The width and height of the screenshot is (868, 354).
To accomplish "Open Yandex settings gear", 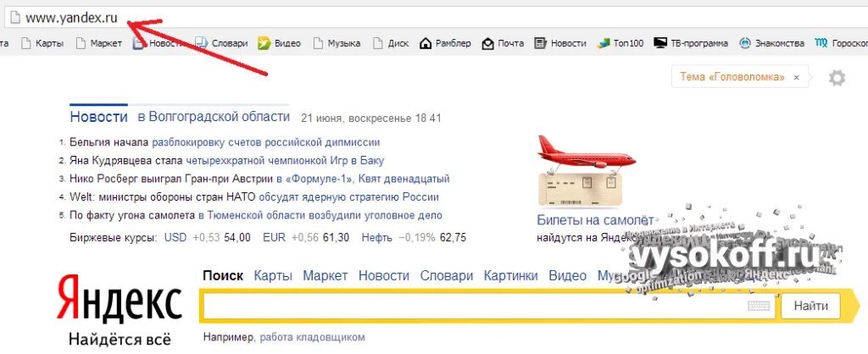I will point(837,77).
